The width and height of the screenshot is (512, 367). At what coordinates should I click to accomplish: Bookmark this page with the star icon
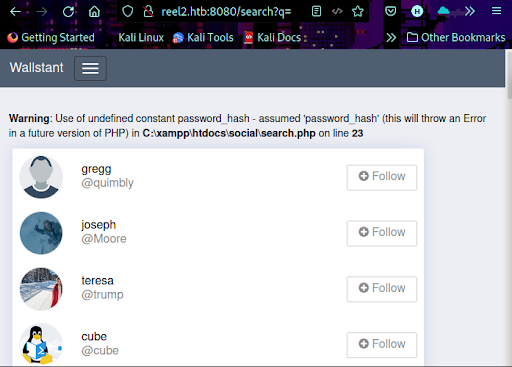(x=358, y=12)
